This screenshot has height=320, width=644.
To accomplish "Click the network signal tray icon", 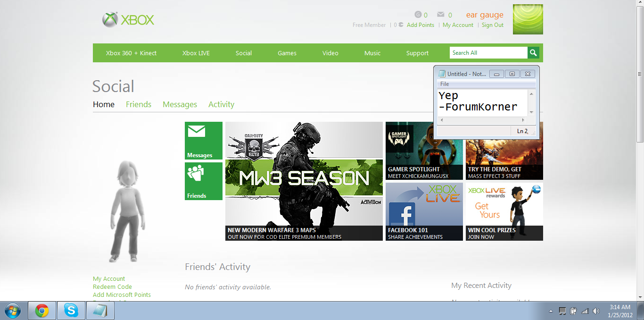I will 585,311.
